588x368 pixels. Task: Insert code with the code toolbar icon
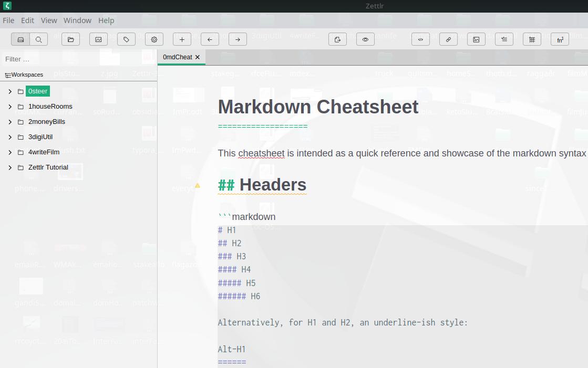(420, 39)
